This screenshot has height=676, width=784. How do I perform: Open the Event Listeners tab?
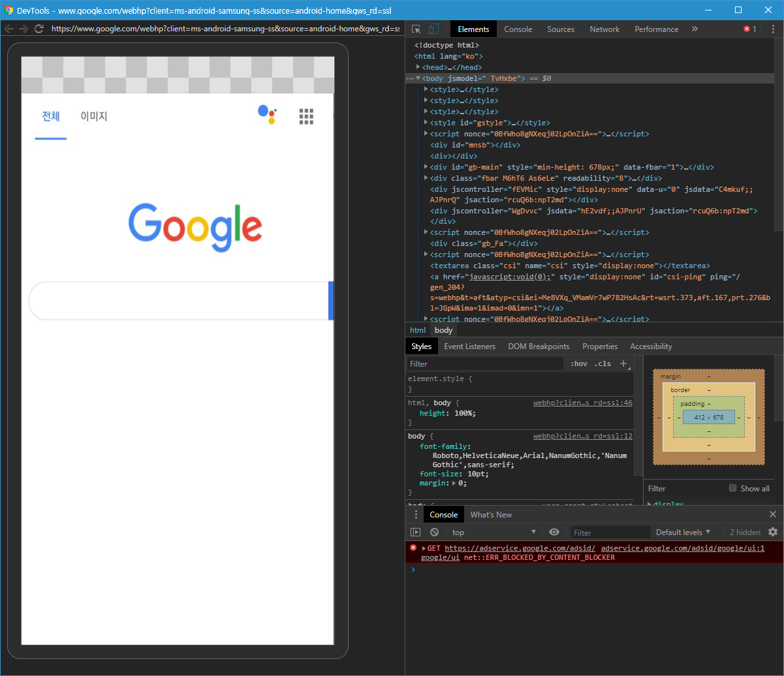pyautogui.click(x=469, y=346)
